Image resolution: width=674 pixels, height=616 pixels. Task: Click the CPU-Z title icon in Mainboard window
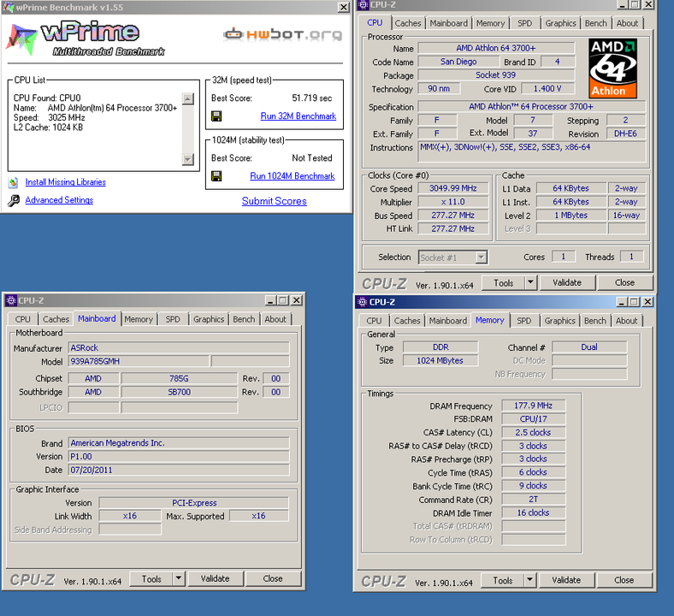tap(11, 300)
